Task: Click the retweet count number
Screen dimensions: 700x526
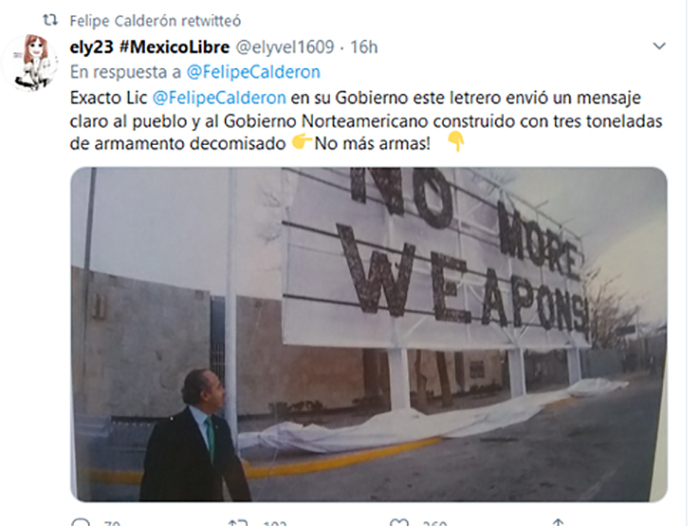Action: click(x=275, y=523)
